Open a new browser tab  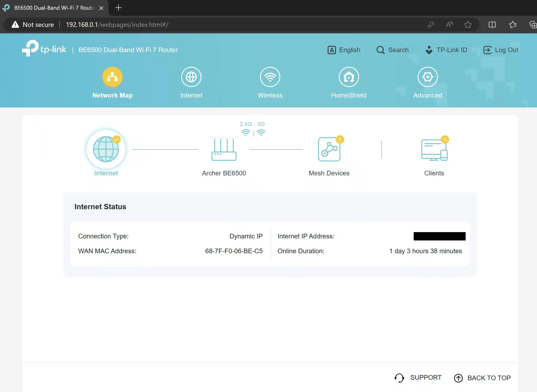click(x=118, y=8)
